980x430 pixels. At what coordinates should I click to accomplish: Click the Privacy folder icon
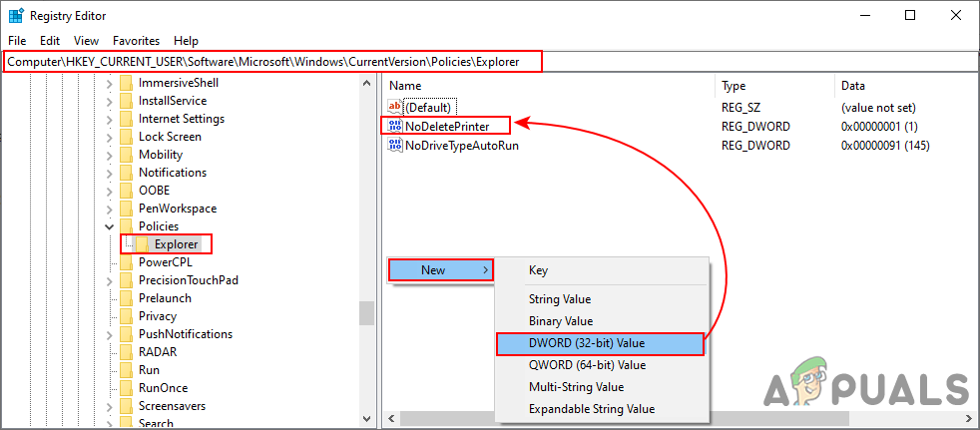point(127,316)
